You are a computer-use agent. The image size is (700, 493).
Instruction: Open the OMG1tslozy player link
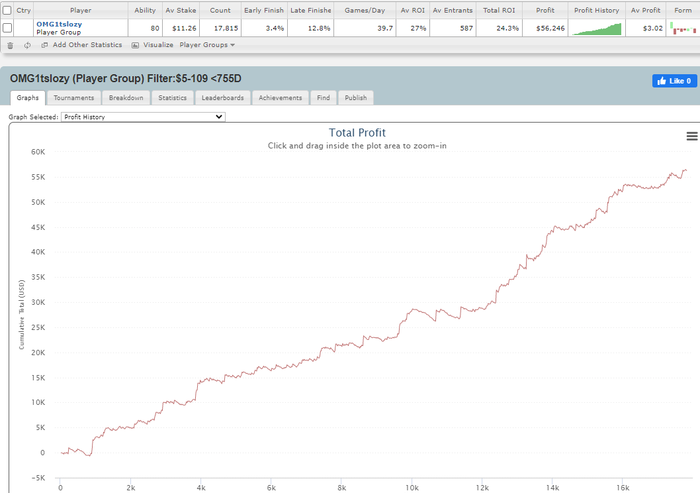pos(59,24)
